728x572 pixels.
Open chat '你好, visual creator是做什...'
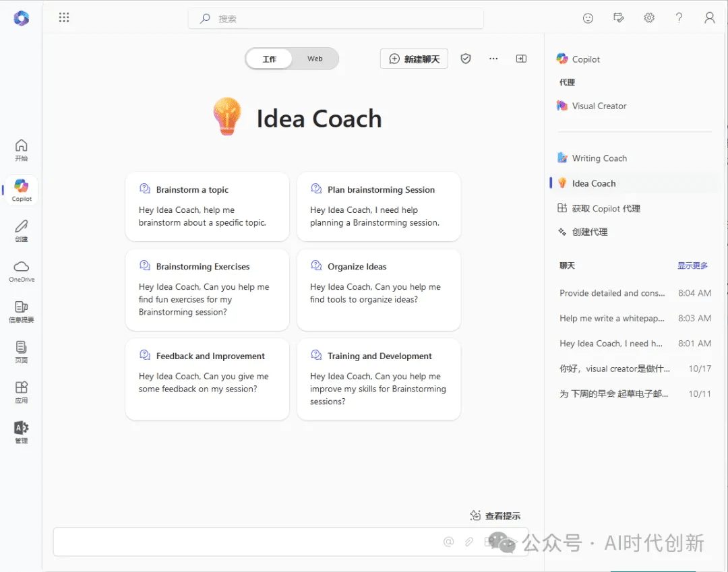635,369
